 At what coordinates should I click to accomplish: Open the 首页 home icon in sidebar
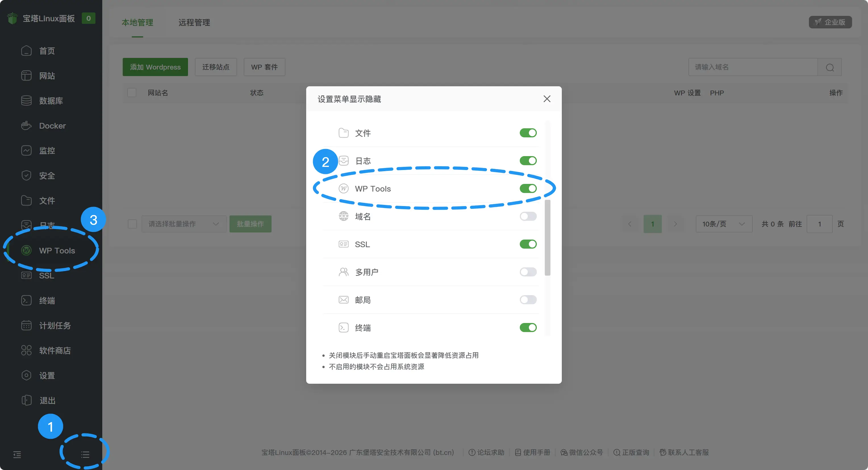(26, 51)
